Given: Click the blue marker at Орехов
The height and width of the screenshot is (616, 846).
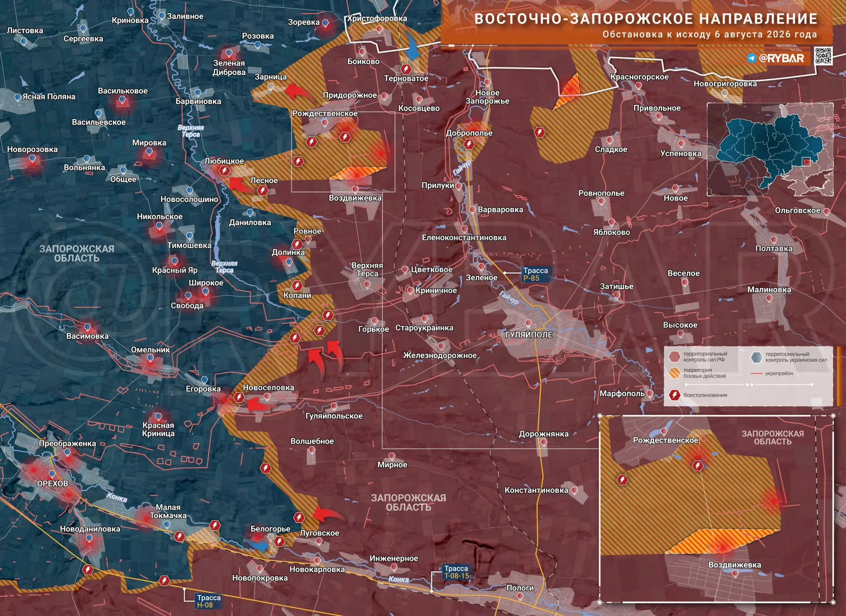Looking at the screenshot, I should (x=52, y=475).
